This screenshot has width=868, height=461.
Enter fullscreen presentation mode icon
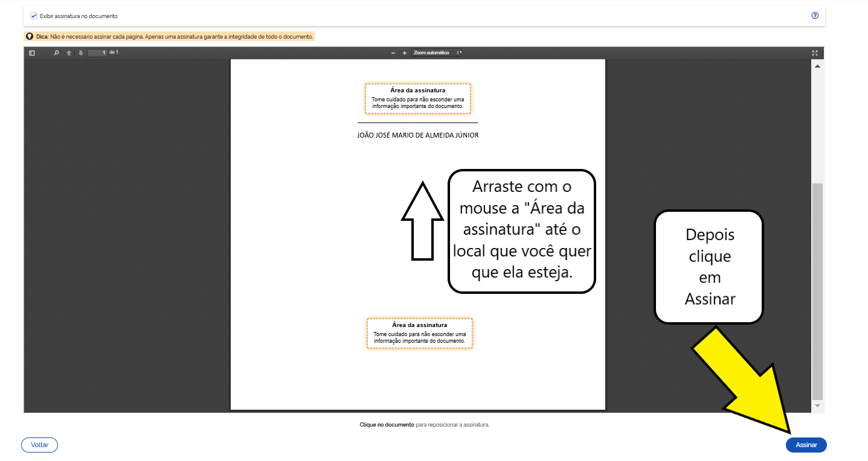point(815,53)
